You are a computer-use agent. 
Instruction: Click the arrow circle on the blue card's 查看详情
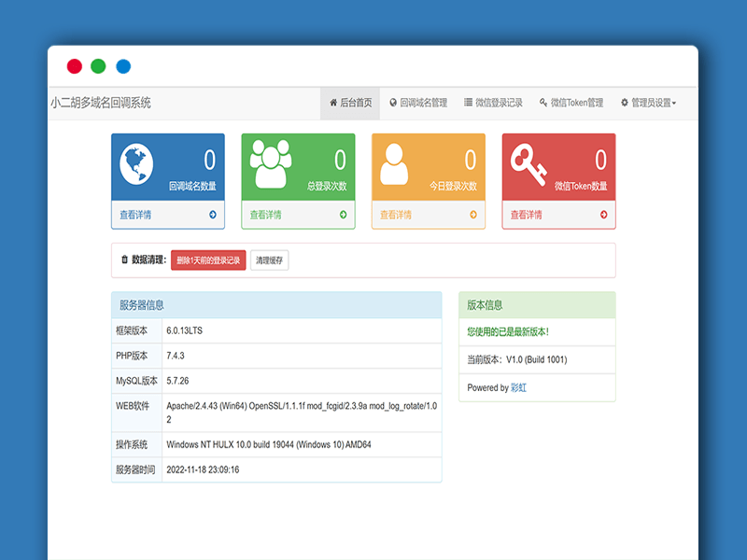click(215, 213)
